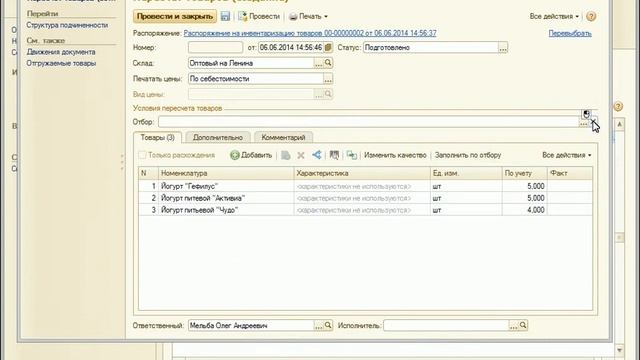Click the clear X in Отбор field

tap(593, 122)
